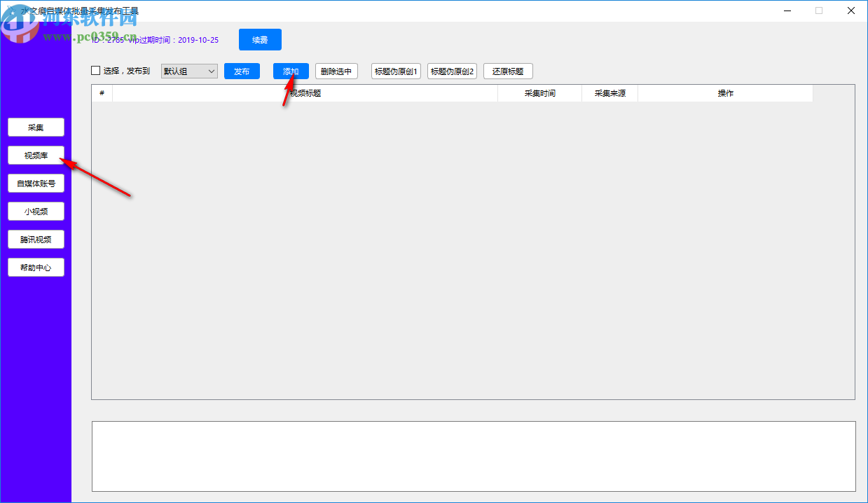The width and height of the screenshot is (868, 503).
Task: Close the application window
Action: click(851, 11)
